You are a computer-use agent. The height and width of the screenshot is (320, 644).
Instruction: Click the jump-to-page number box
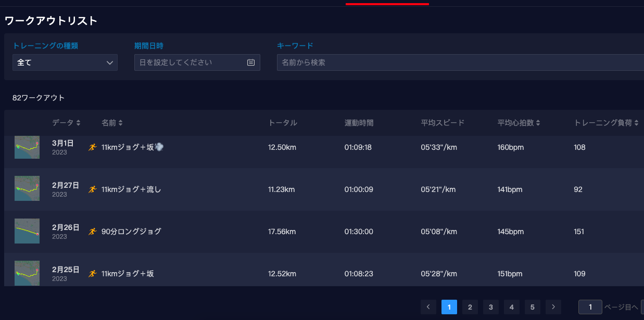tap(590, 307)
